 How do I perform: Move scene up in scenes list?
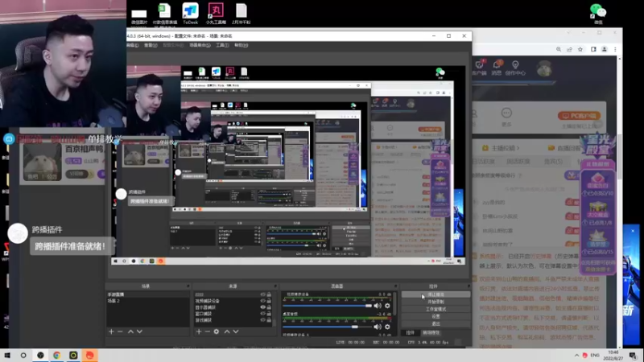click(x=130, y=331)
